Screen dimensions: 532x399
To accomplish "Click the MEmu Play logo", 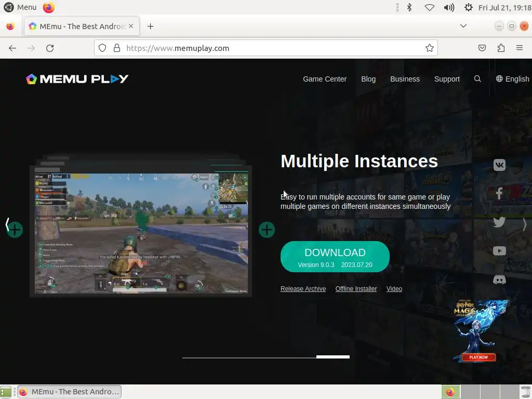I will (x=77, y=79).
